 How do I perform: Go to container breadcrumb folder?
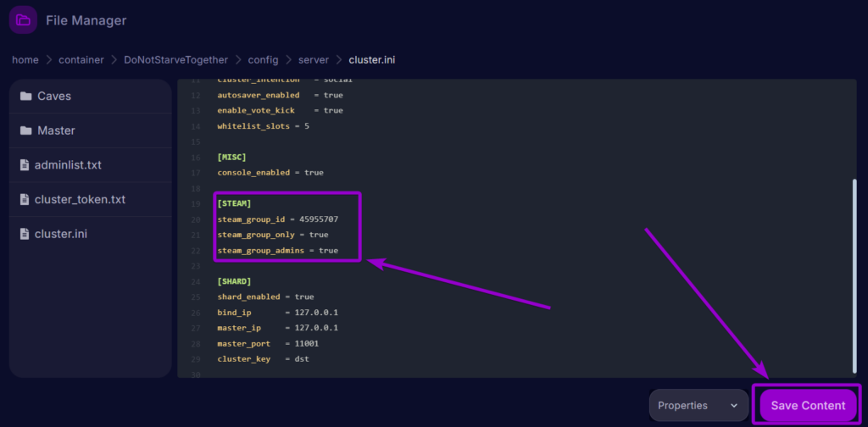tap(81, 60)
